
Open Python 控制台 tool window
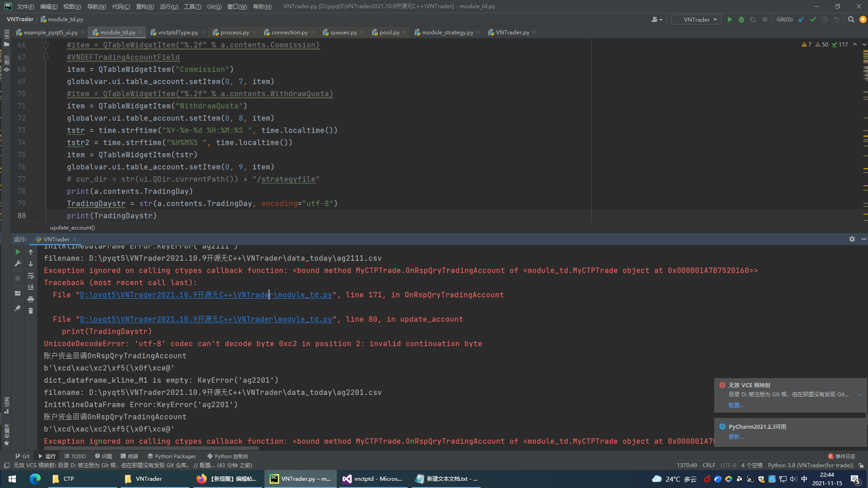(228, 456)
